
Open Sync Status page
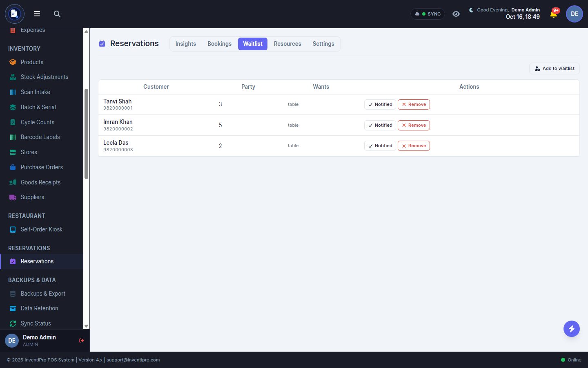click(x=42, y=323)
